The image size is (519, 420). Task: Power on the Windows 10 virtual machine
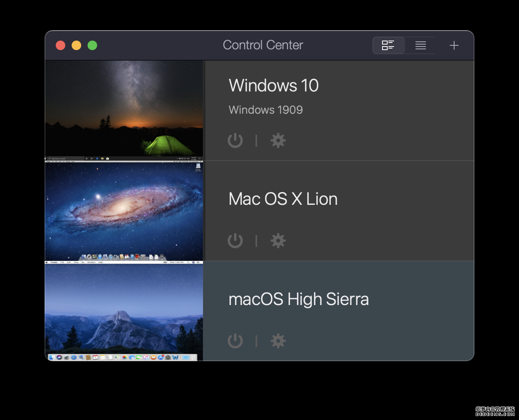tap(235, 140)
